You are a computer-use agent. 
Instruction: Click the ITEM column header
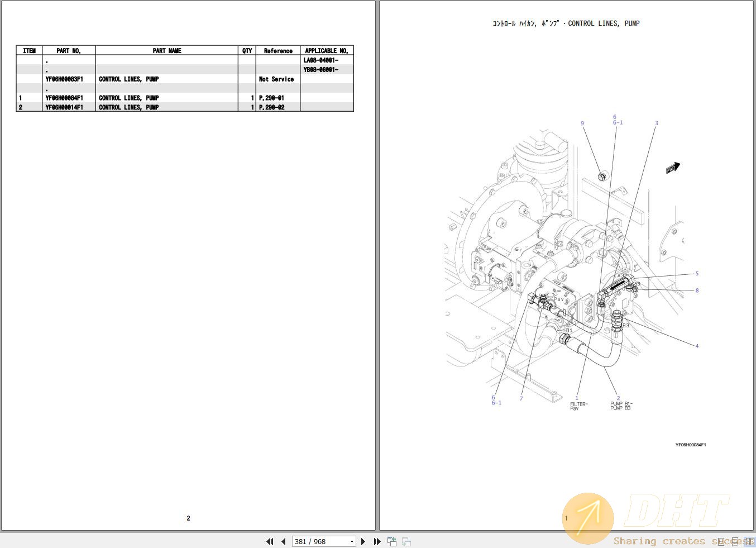[29, 51]
